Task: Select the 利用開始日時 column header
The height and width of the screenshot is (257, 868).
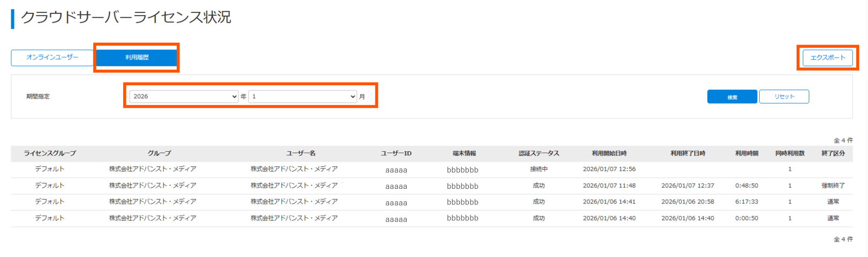Action: tap(609, 153)
